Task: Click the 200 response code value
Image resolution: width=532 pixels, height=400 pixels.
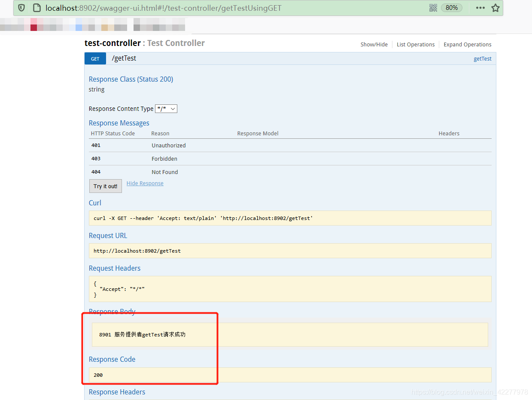Action: (98, 375)
